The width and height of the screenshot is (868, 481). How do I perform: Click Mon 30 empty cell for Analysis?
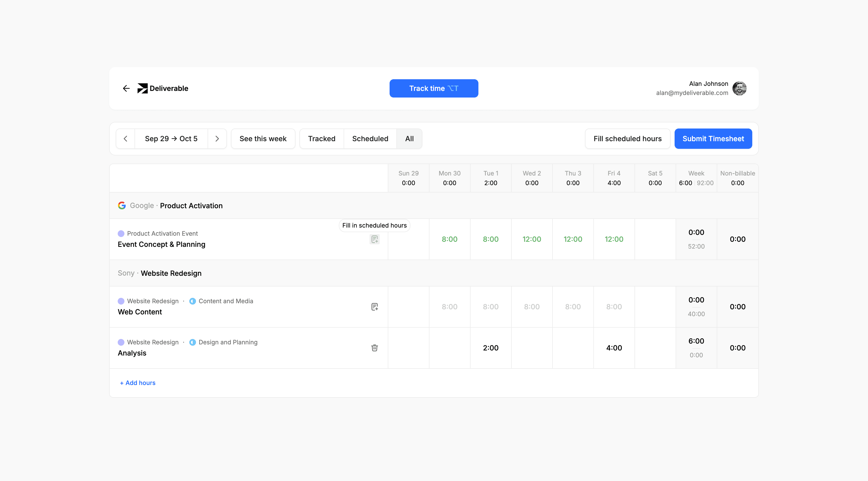point(449,348)
